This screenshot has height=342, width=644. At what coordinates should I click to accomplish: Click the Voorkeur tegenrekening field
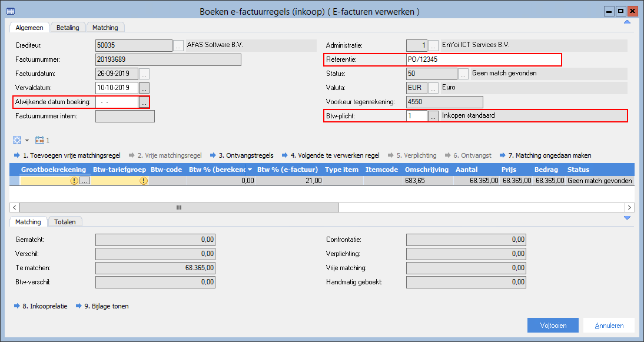coord(445,102)
